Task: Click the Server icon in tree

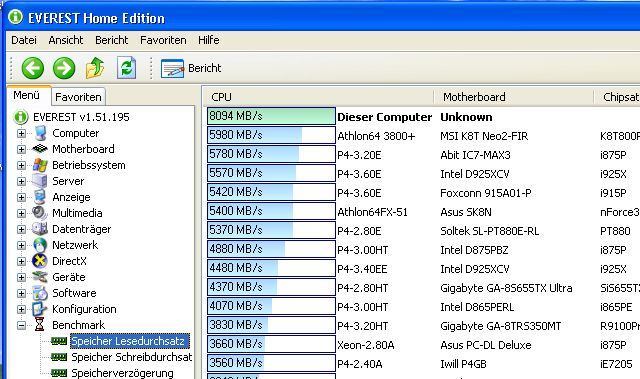Action: 40,181
